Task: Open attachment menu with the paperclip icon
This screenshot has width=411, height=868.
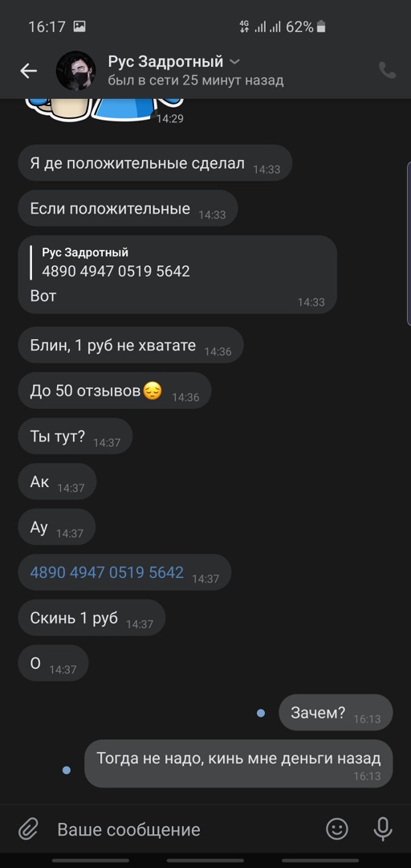Action: pos(27,829)
